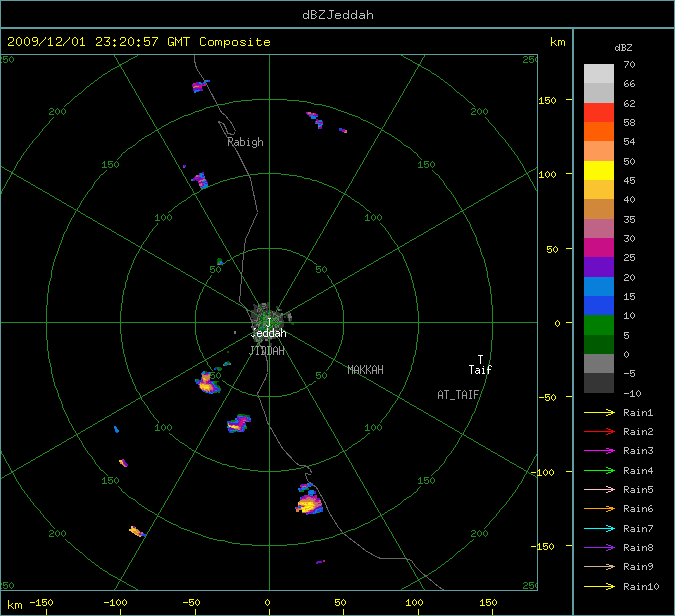The image size is (675, 616).
Task: Click the -150 value on bottom km axis
Action: tap(41, 603)
